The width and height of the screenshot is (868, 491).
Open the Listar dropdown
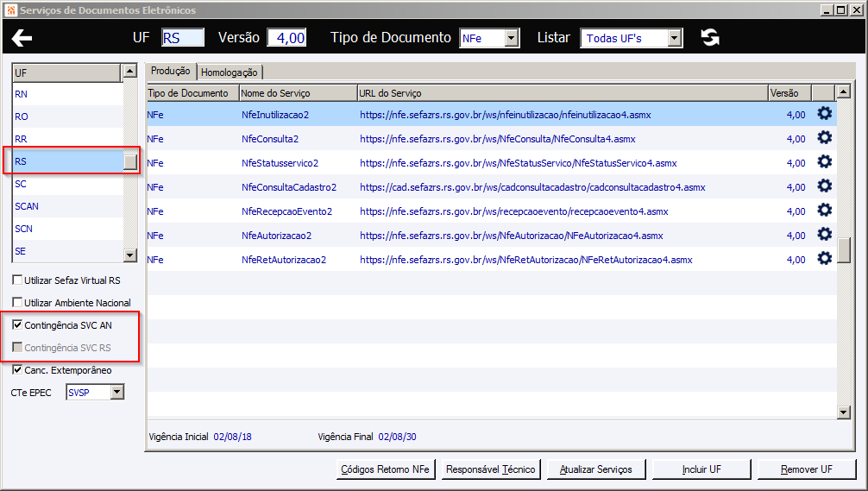[x=674, y=38]
